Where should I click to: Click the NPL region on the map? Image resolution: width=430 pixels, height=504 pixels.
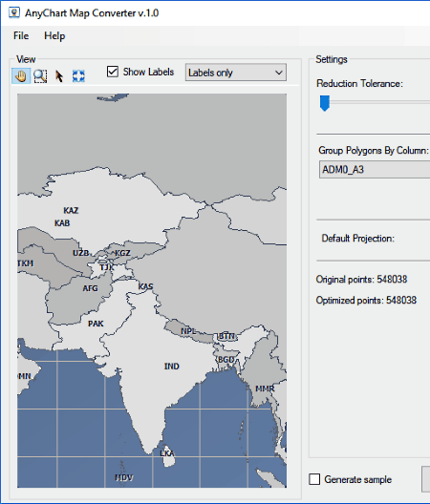point(188,331)
